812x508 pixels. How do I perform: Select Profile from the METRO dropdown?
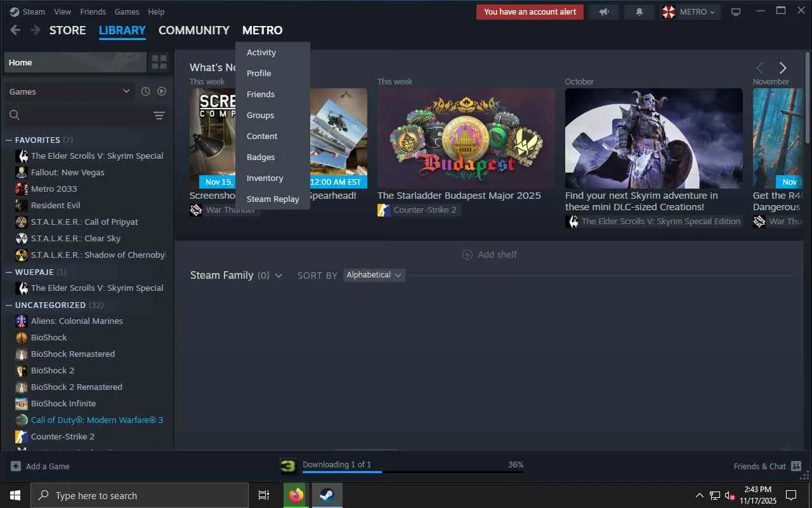[273, 73]
